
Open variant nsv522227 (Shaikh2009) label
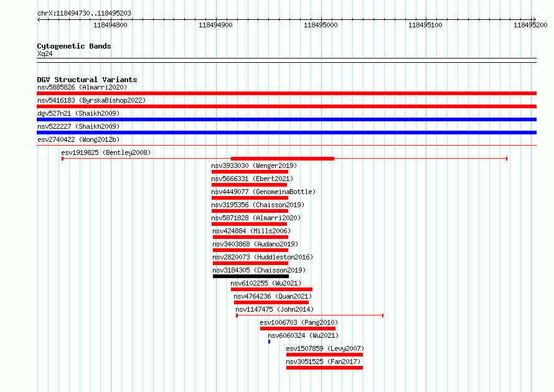click(x=78, y=126)
